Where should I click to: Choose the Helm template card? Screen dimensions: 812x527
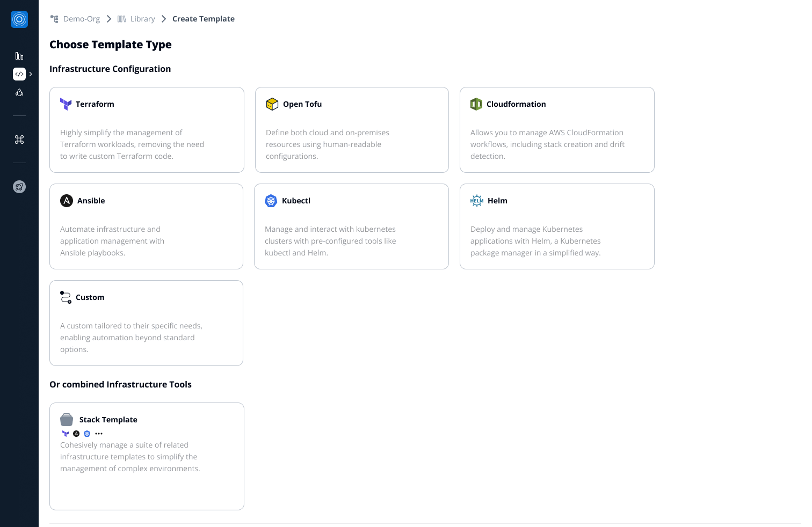pos(557,226)
